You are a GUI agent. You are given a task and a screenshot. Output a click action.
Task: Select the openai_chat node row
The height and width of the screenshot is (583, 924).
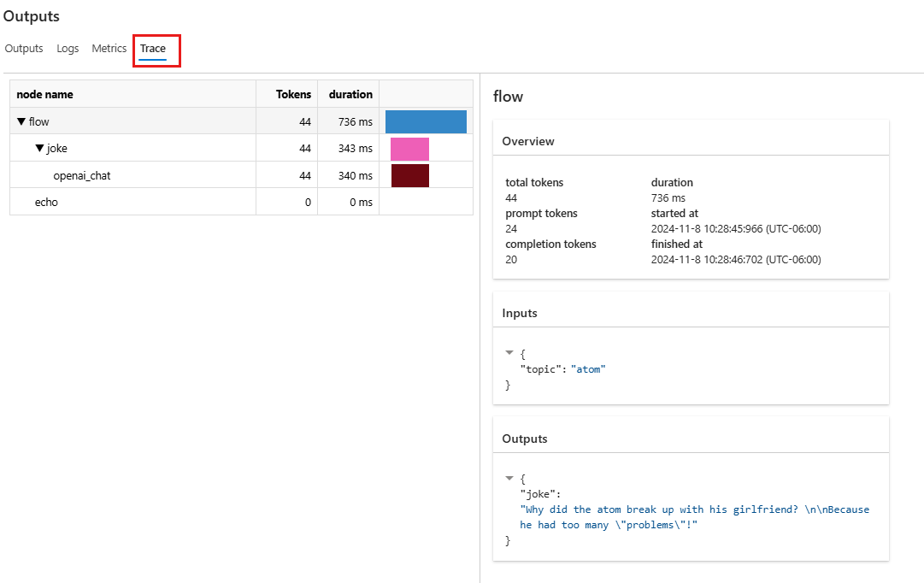pos(82,175)
